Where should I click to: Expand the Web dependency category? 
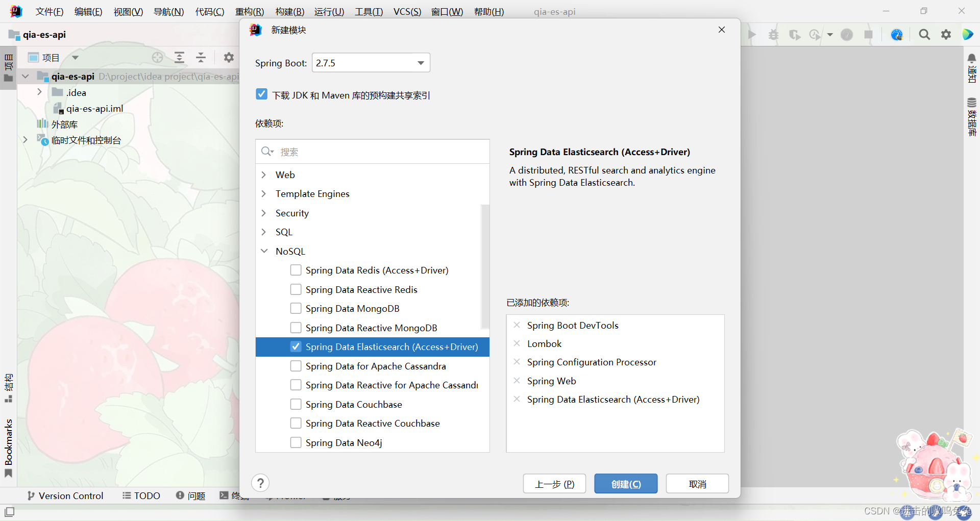(264, 175)
